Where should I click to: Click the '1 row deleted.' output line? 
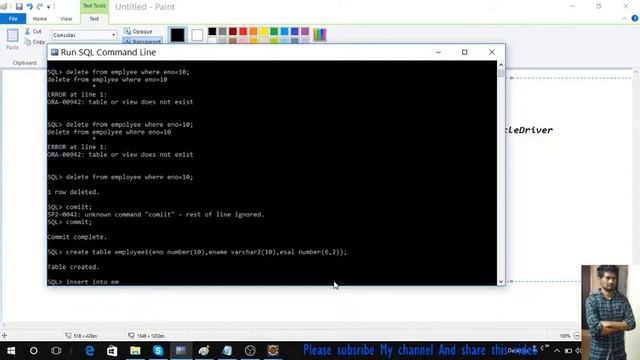coord(73,192)
